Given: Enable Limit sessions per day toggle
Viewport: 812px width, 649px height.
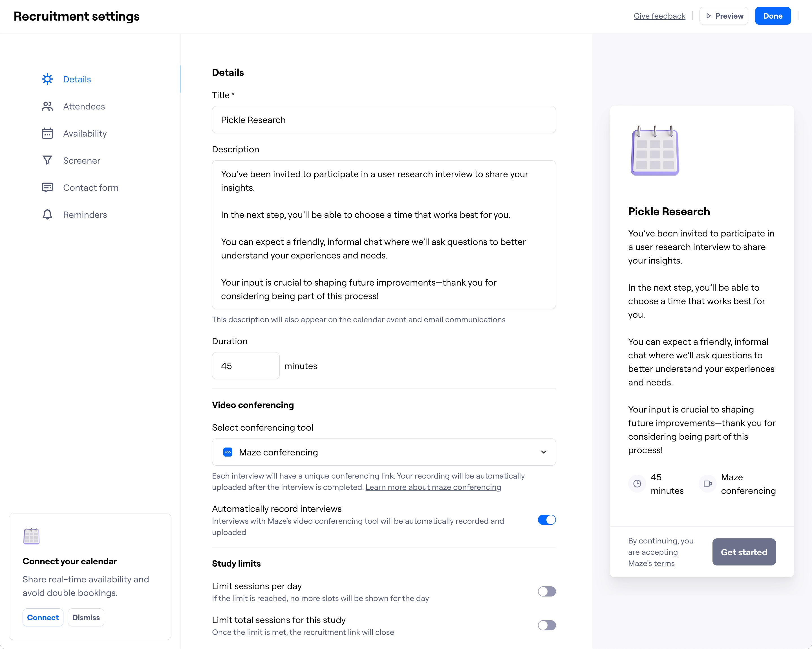Looking at the screenshot, I should [x=546, y=591].
